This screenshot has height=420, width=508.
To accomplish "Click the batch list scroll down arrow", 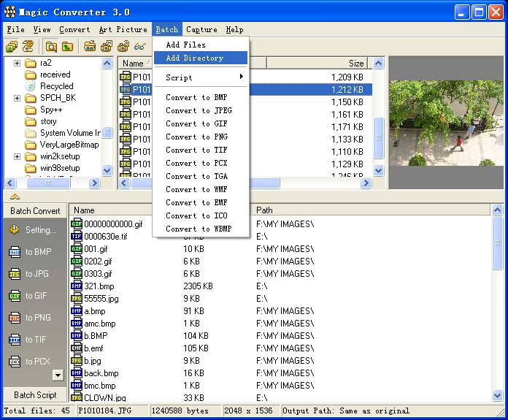I will (497, 395).
